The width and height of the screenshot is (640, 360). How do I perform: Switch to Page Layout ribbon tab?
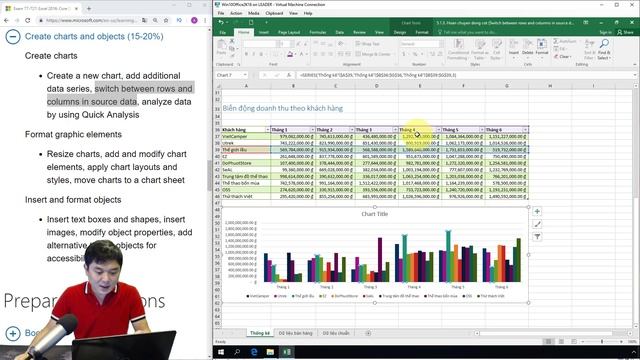pos(289,32)
